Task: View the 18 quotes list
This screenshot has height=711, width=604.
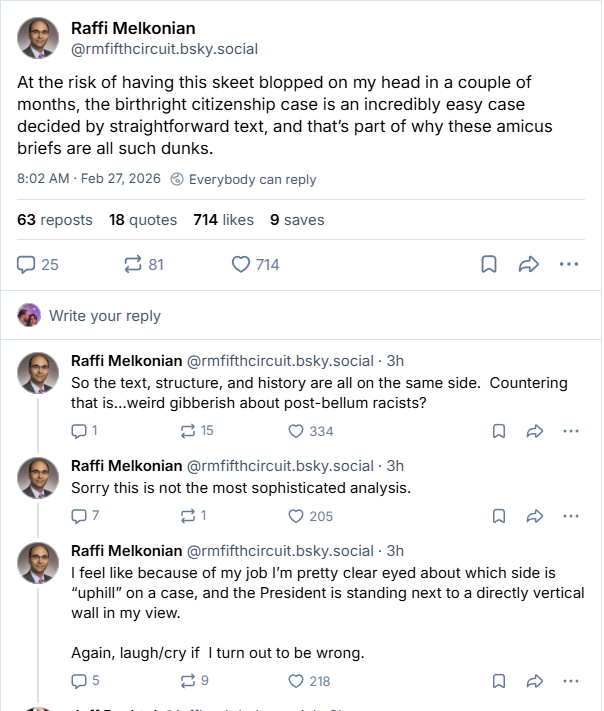Action: click(x=143, y=220)
